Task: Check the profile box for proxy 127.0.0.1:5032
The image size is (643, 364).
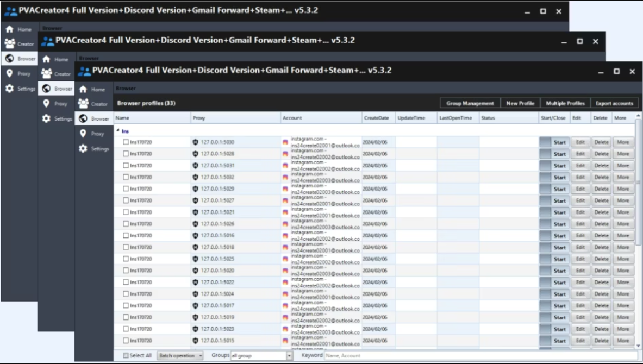Action: click(x=126, y=177)
